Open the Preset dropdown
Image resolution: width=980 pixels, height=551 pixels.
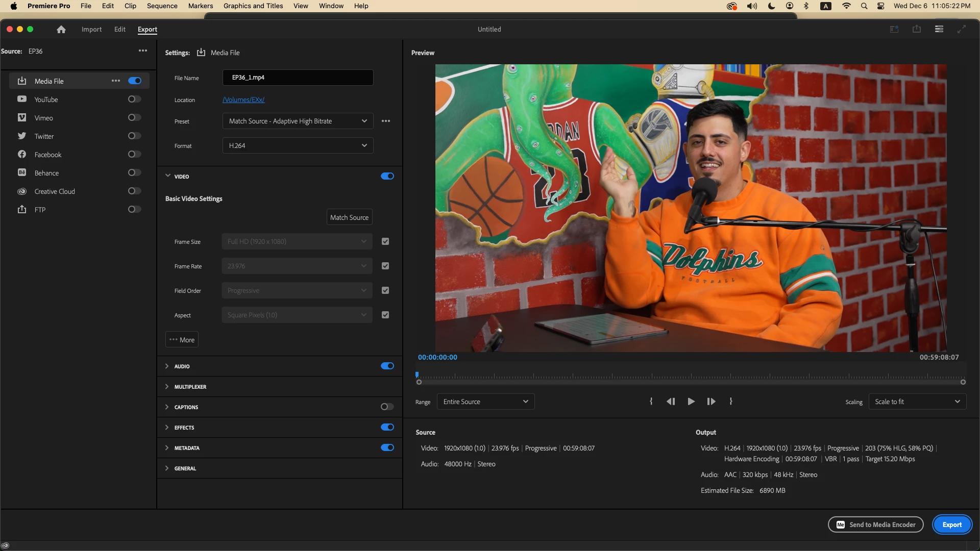(x=298, y=121)
